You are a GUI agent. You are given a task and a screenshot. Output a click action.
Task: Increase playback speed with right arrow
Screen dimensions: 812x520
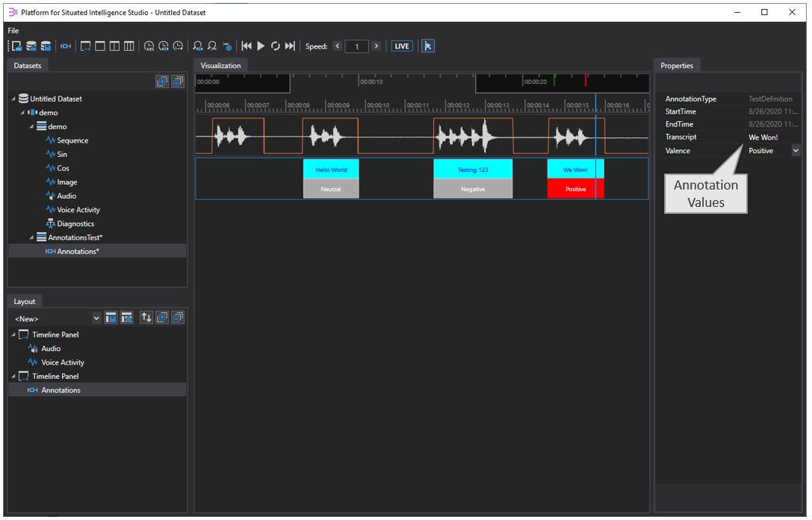(376, 46)
